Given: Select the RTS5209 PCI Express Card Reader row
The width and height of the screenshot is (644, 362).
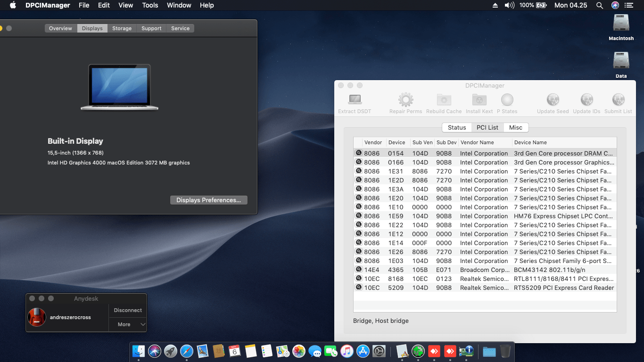Looking at the screenshot, I should click(x=563, y=288).
